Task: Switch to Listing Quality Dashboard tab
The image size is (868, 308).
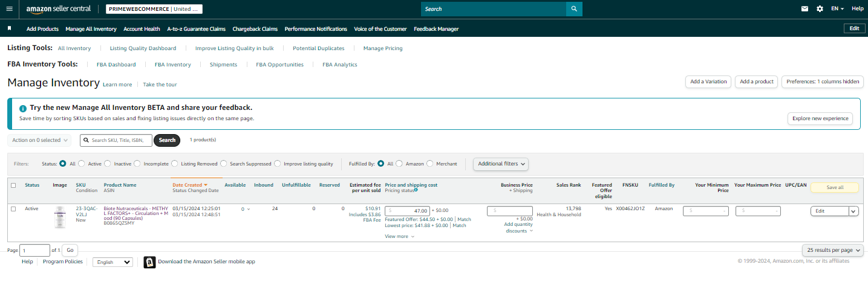Action: tap(143, 48)
